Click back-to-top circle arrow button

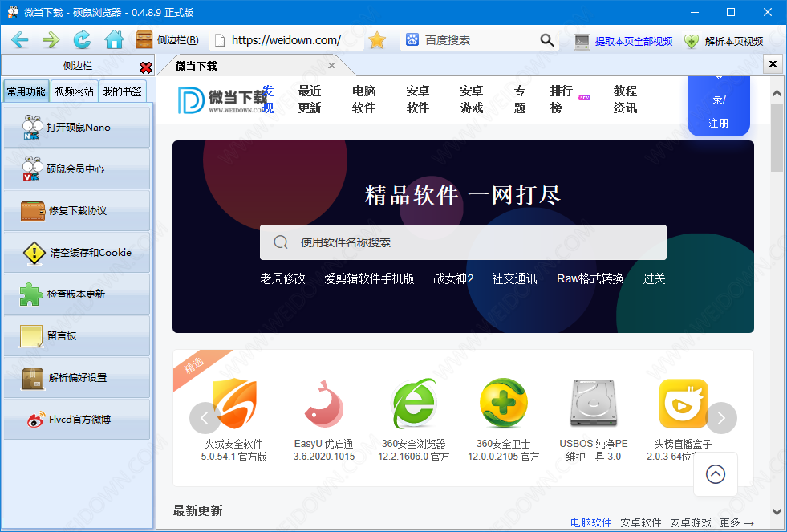[716, 474]
